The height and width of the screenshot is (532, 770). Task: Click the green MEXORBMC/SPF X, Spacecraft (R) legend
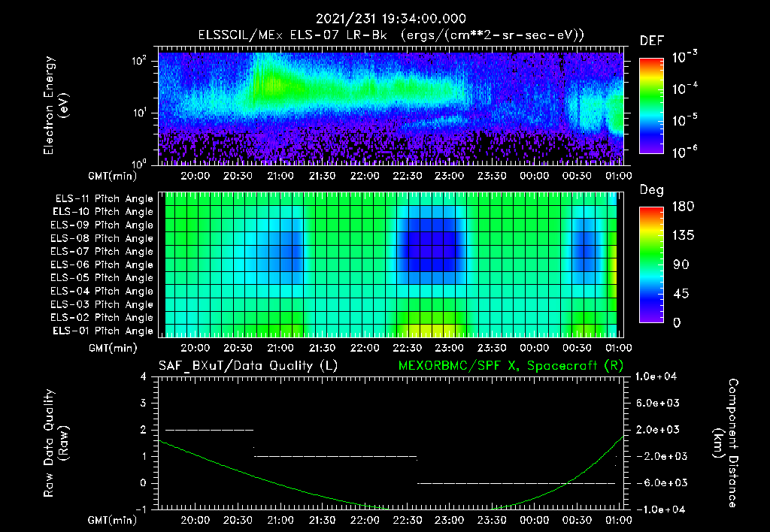[511, 366]
